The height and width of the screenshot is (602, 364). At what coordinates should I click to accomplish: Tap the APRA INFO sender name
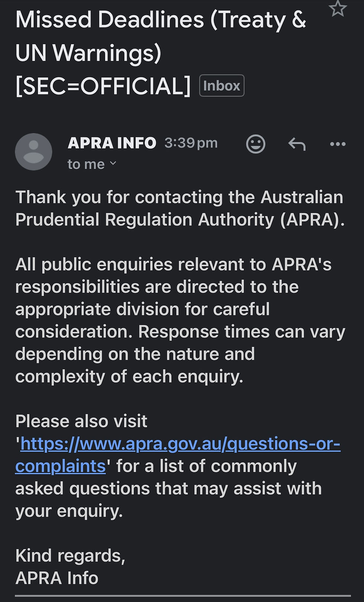pyautogui.click(x=112, y=143)
